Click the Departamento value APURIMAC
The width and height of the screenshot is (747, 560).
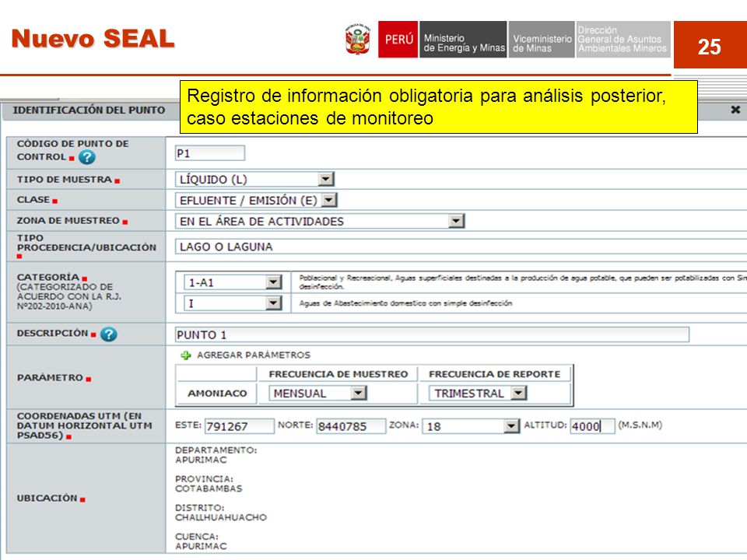pos(201,460)
